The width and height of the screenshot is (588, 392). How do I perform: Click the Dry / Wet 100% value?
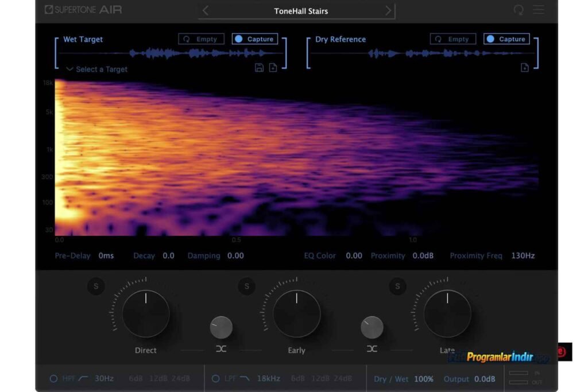point(423,379)
